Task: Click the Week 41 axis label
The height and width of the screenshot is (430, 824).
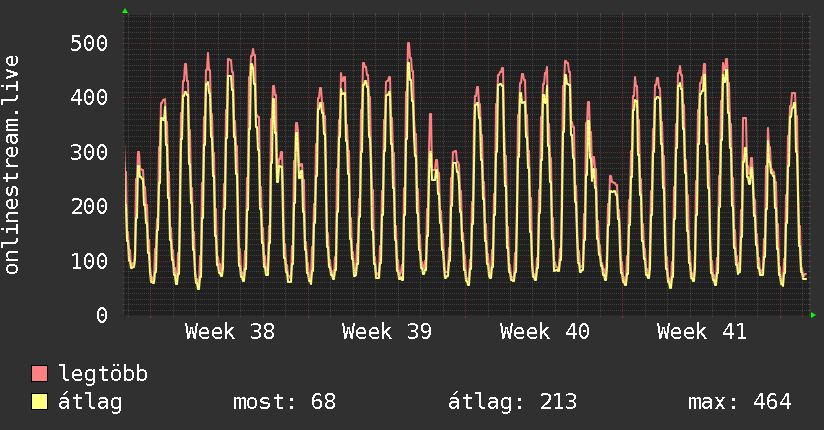Action: point(702,332)
